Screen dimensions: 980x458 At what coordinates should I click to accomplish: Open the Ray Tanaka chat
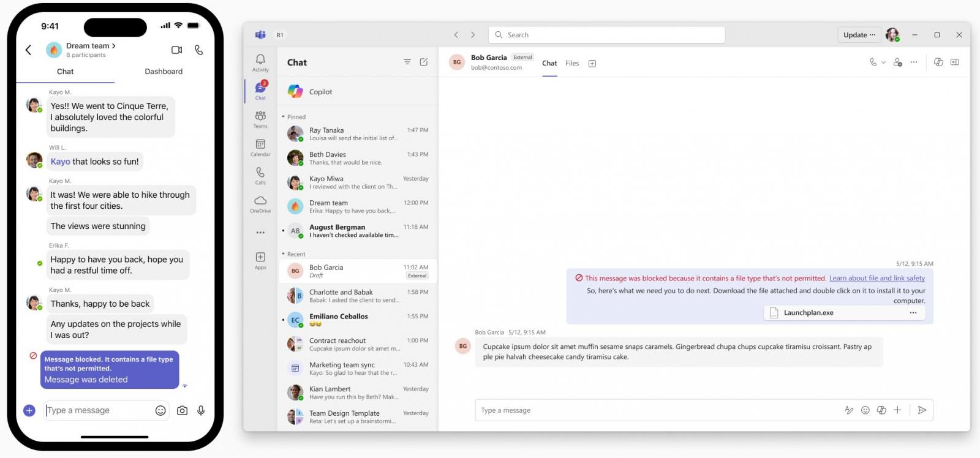click(358, 133)
